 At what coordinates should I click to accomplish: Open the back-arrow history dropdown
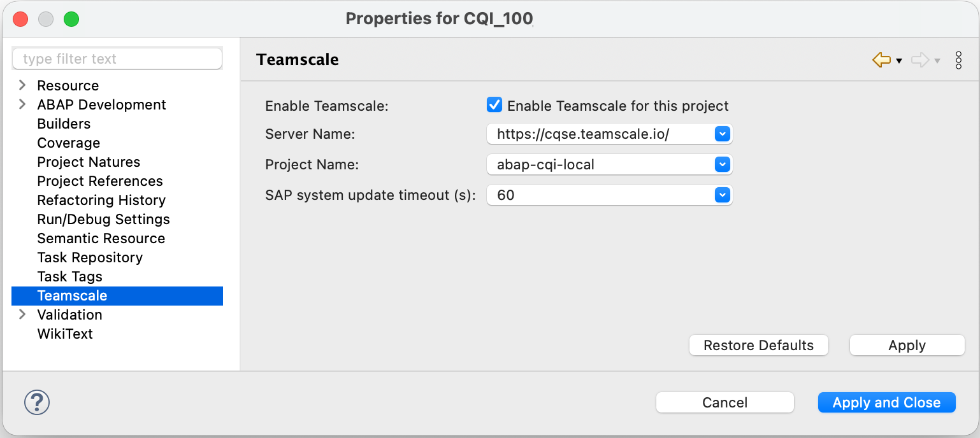pyautogui.click(x=898, y=59)
